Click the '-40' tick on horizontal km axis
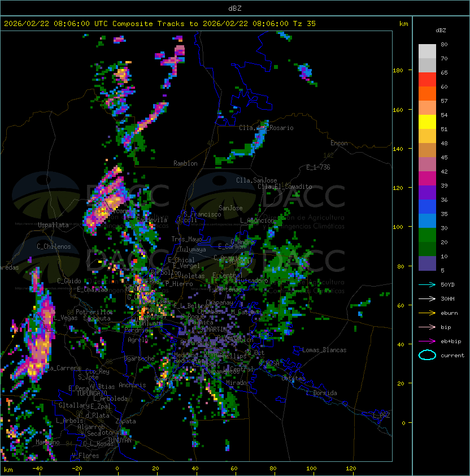The image size is (470, 476). pyautogui.click(x=37, y=469)
